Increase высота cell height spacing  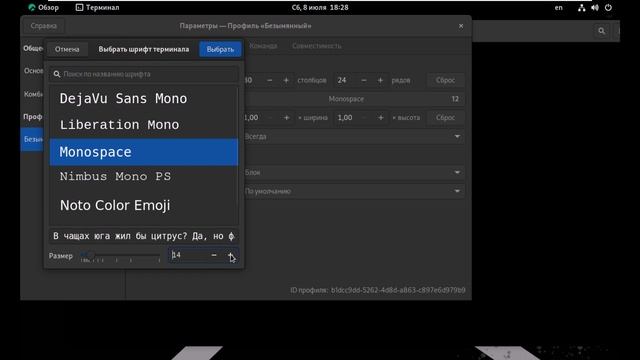[380, 118]
